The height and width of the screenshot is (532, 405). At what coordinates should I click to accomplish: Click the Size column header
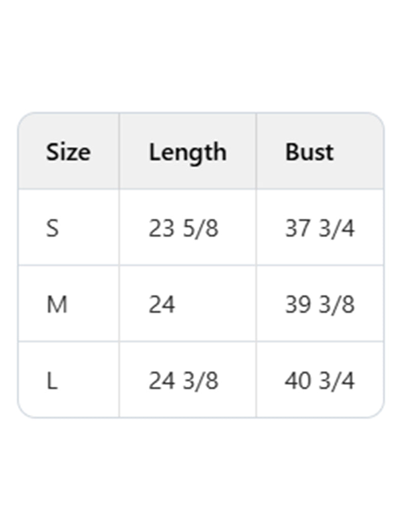click(68, 152)
